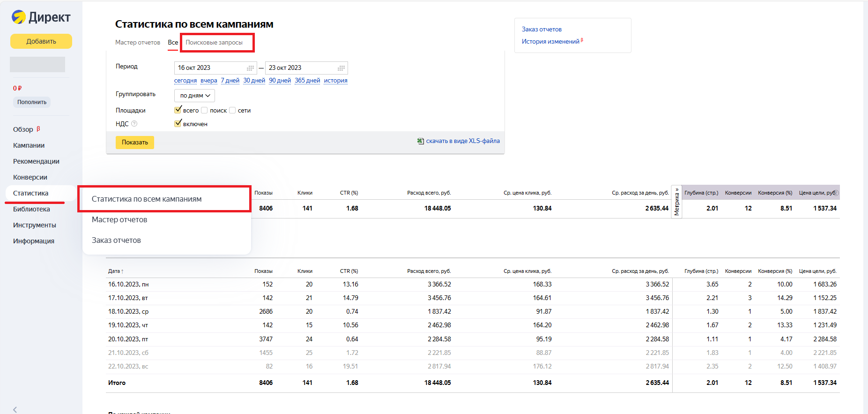Set period to '365 дней'
This screenshot has height=414, width=868.
(x=307, y=80)
